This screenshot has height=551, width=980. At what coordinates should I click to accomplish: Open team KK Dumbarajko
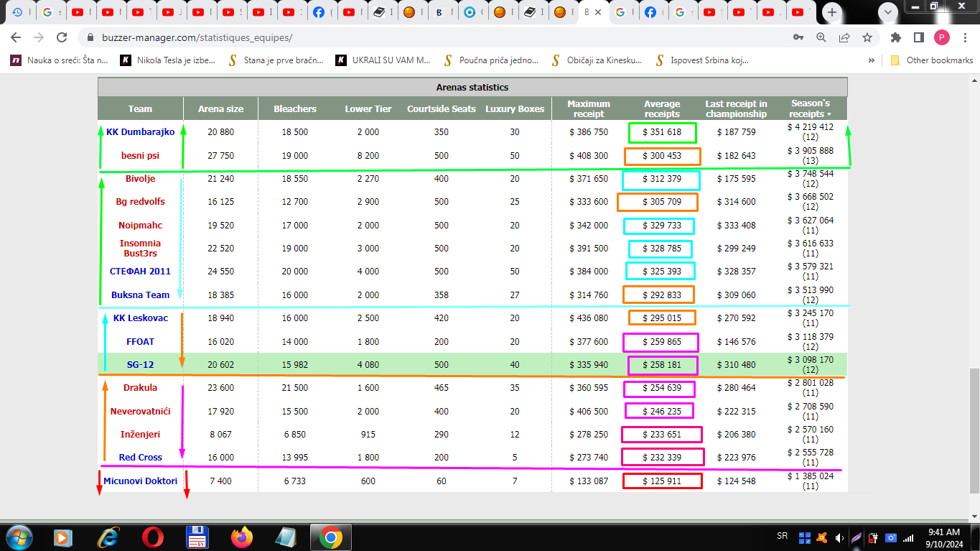coord(141,132)
